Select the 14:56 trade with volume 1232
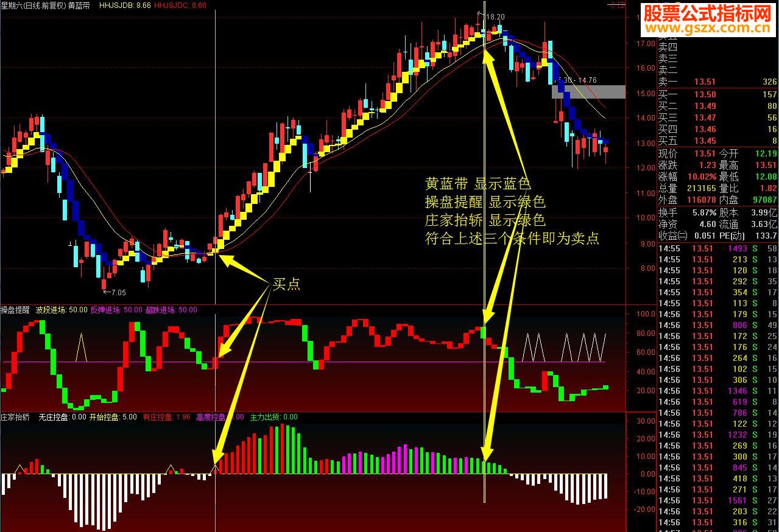This screenshot has width=779, height=532. (x=717, y=435)
